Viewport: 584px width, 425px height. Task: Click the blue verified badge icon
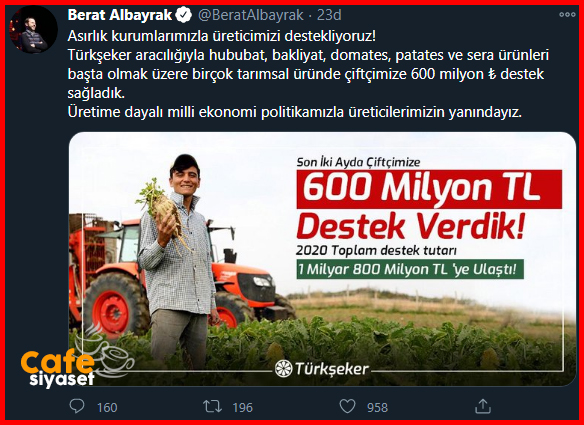[183, 15]
